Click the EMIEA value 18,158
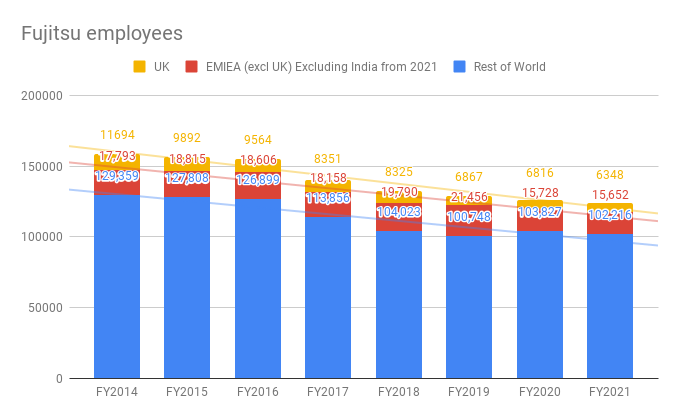The image size is (679, 420). coord(328,178)
